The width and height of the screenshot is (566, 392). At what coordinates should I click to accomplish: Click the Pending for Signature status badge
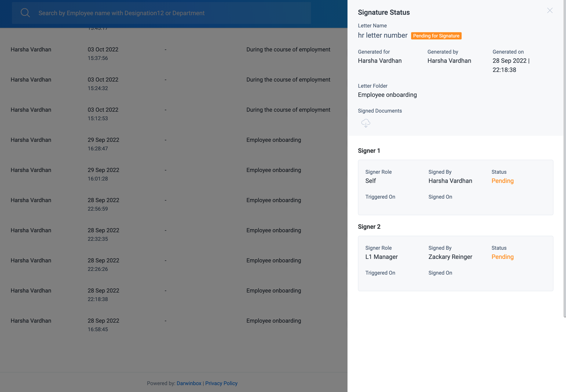point(436,35)
